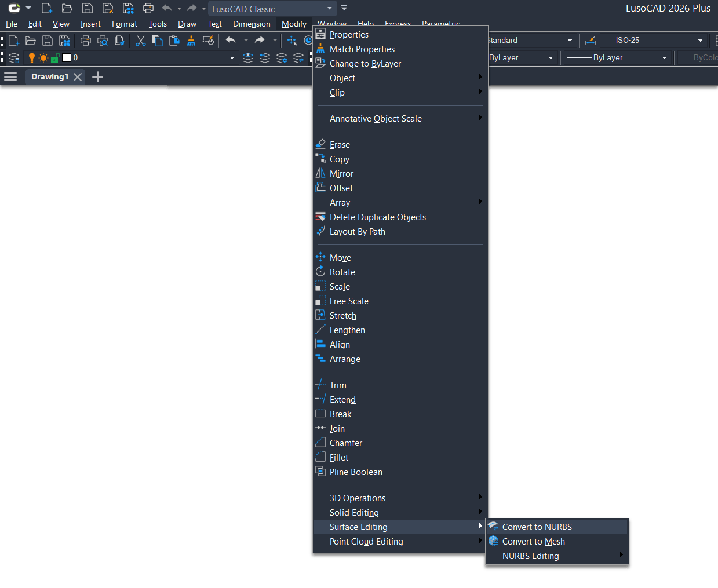
Task: Switch to the Drawing1 tab
Action: [x=50, y=76]
